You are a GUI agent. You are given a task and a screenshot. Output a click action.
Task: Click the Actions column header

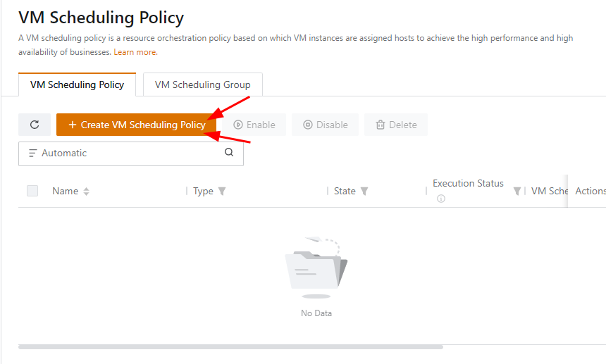point(589,191)
